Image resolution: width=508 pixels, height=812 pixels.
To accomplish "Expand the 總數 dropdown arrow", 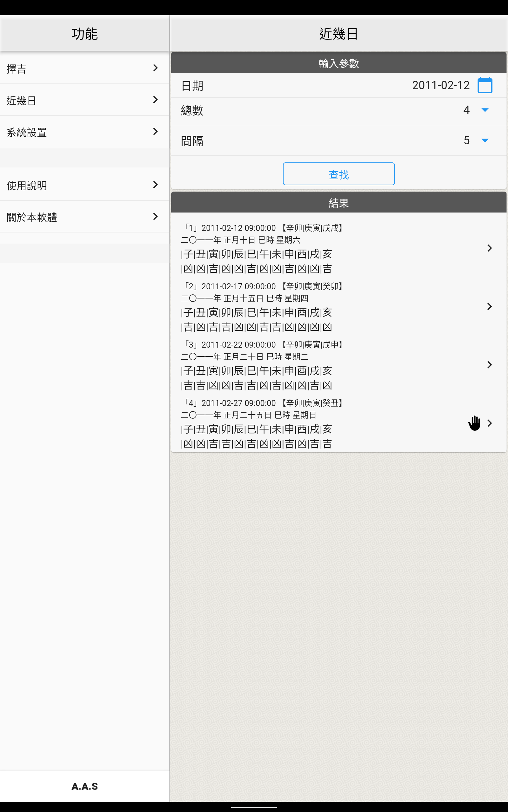I will pos(485,110).
